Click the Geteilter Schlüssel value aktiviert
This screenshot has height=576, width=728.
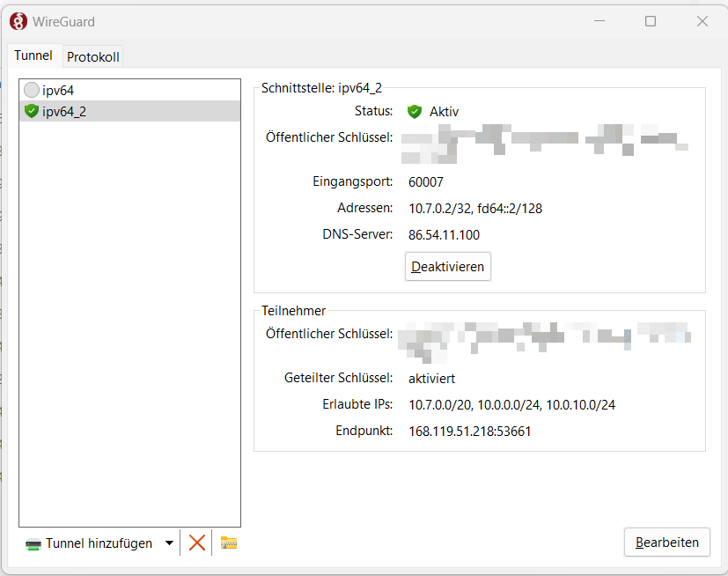click(431, 379)
